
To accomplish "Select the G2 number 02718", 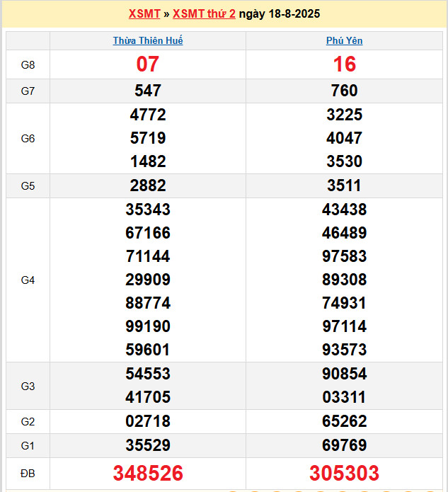I will 148,421.
